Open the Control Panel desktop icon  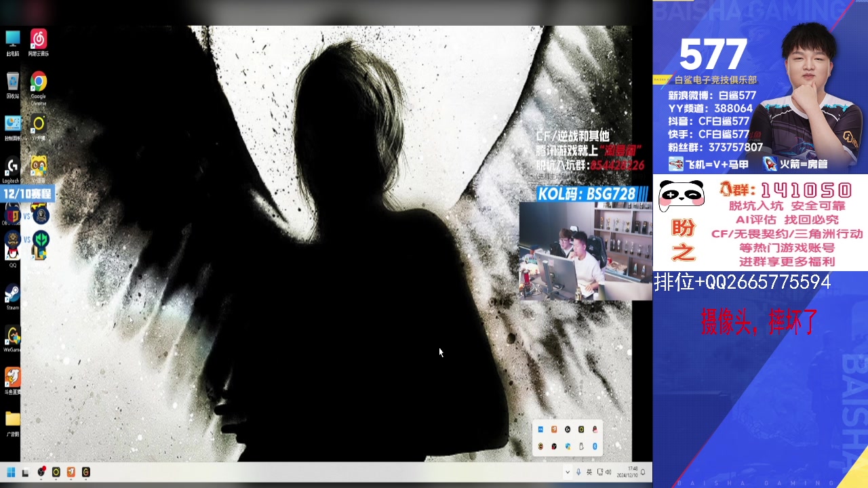coord(12,127)
